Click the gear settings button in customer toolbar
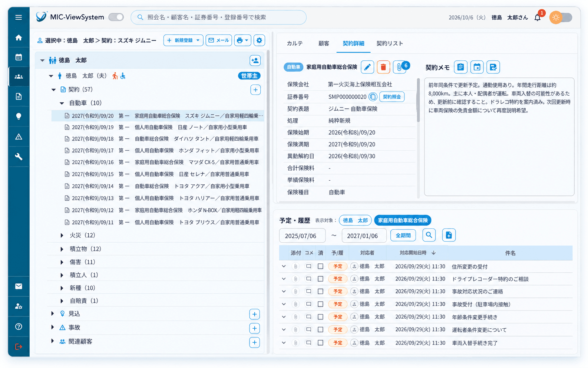The width and height of the screenshot is (588, 368). tap(259, 40)
